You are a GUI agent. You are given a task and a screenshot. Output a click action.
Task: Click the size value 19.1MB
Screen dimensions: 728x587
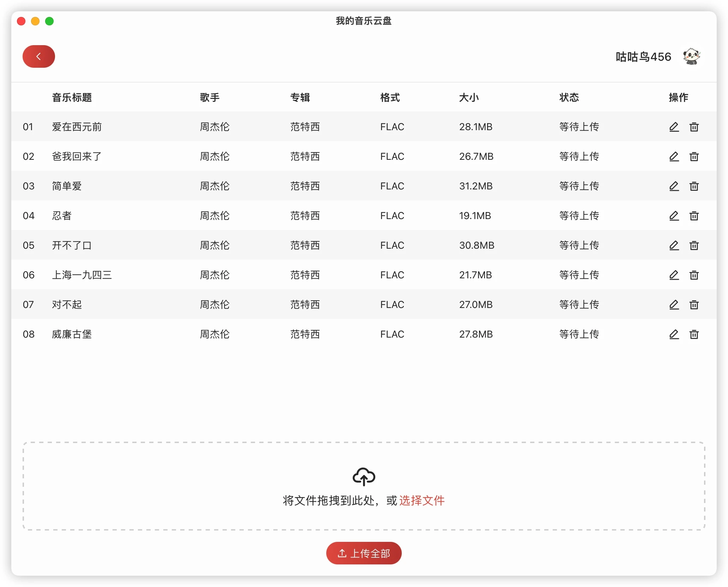(x=475, y=216)
